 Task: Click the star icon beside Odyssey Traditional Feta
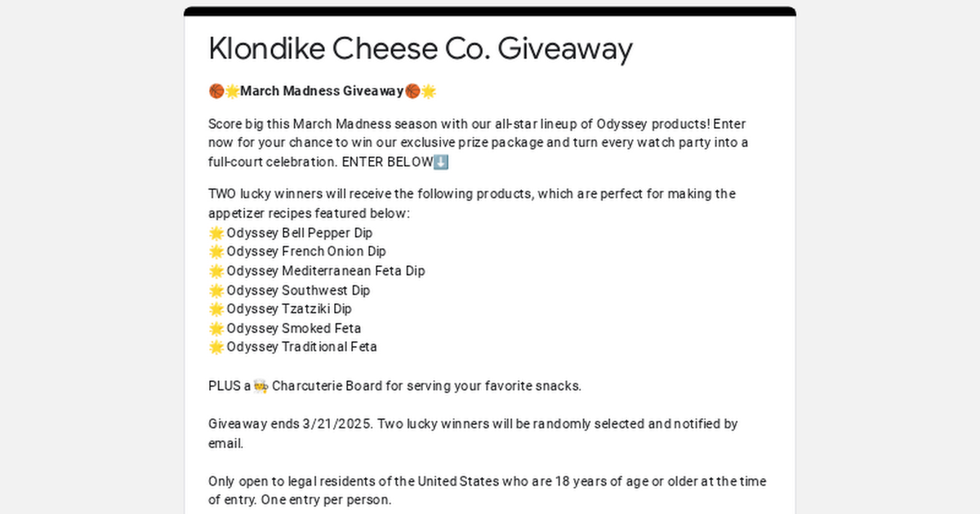tap(216, 347)
